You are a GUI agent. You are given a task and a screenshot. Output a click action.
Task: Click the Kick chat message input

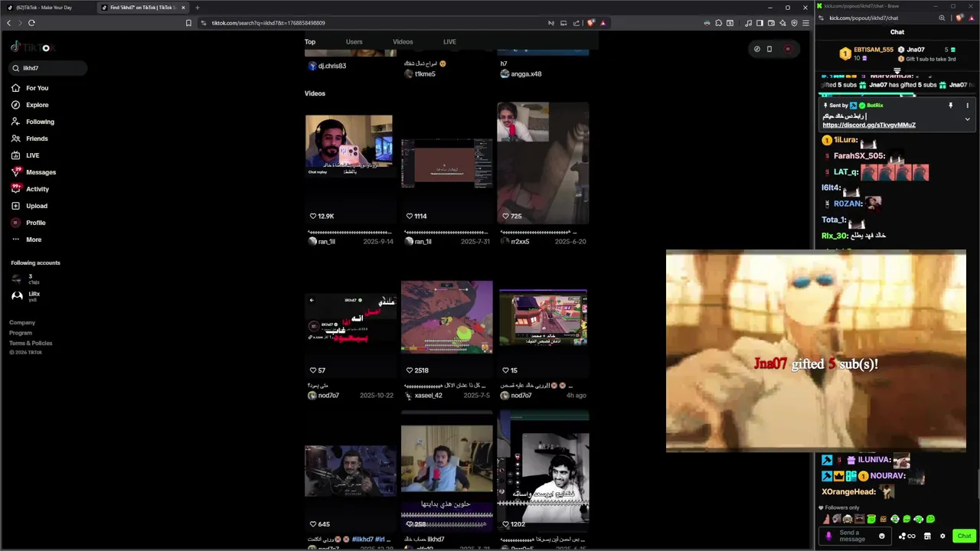tap(857, 536)
